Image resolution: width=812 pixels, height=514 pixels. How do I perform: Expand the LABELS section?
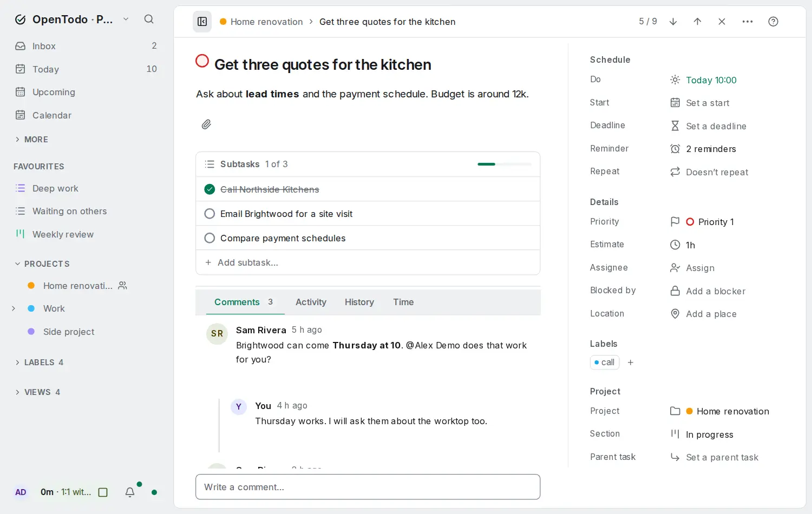(x=39, y=363)
